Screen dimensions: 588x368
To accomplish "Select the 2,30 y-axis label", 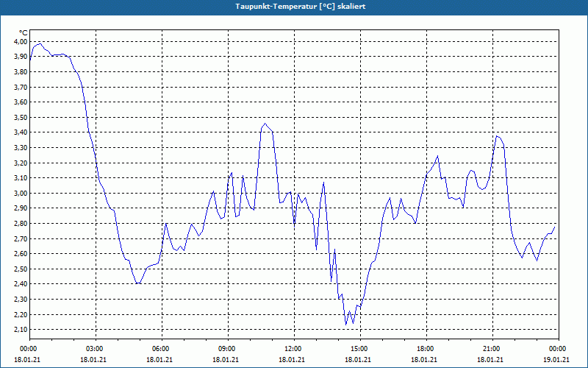I will coord(21,300).
